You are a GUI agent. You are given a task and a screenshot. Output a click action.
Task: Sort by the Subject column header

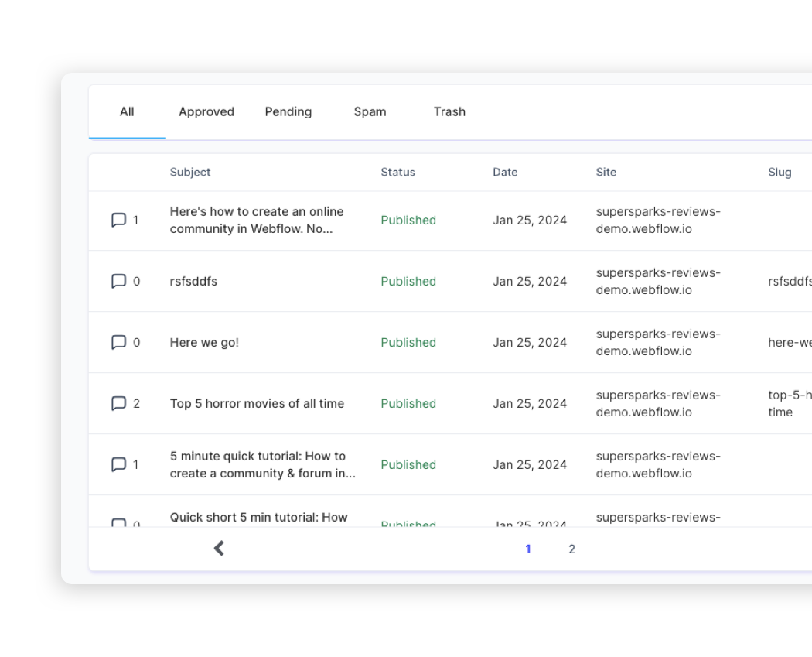click(190, 172)
